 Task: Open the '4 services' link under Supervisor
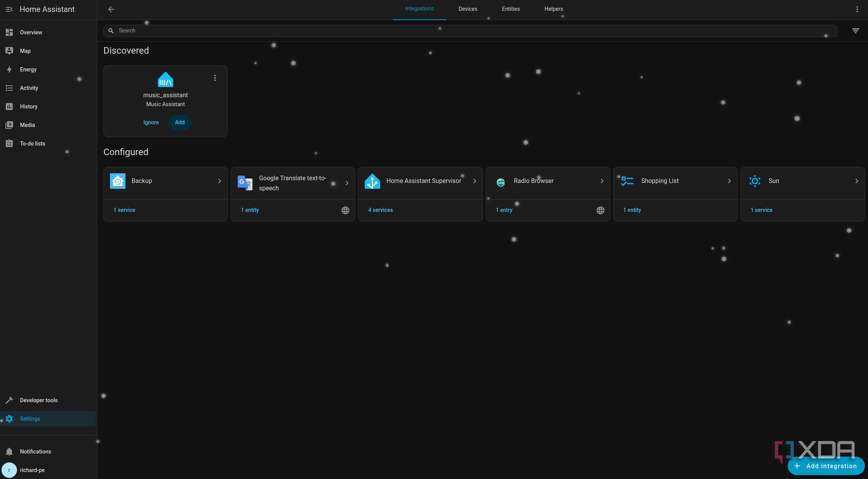[381, 210]
